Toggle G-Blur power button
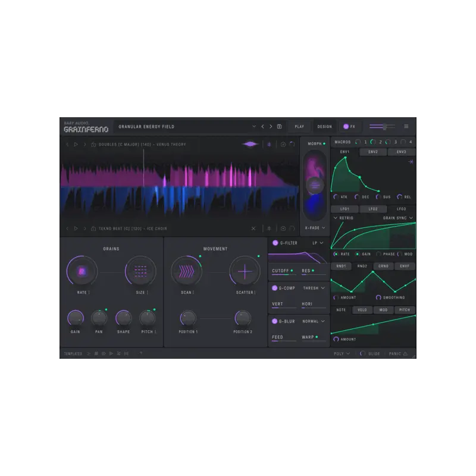Screen dimensions: 476x476 (274, 321)
